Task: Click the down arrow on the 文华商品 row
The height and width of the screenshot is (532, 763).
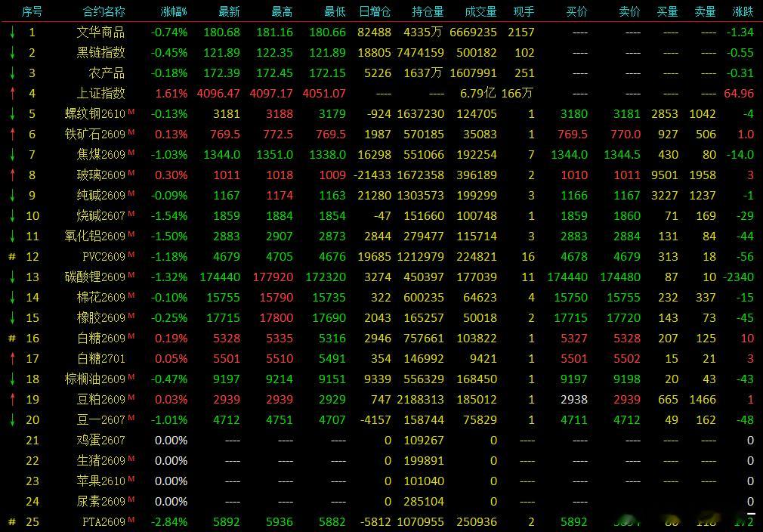Action: coord(12,32)
